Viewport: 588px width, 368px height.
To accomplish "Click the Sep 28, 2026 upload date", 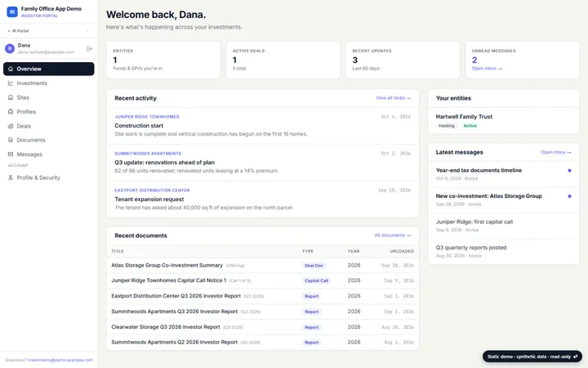I will [398, 266].
